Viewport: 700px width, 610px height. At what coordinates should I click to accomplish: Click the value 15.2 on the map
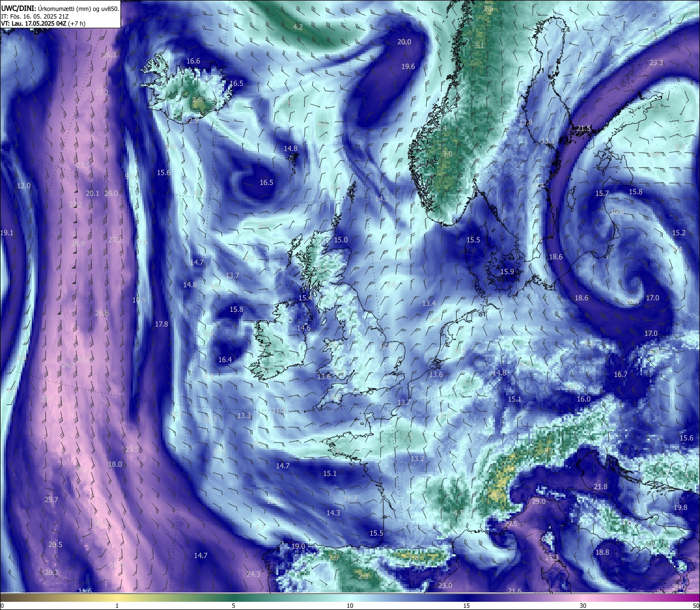click(x=679, y=233)
